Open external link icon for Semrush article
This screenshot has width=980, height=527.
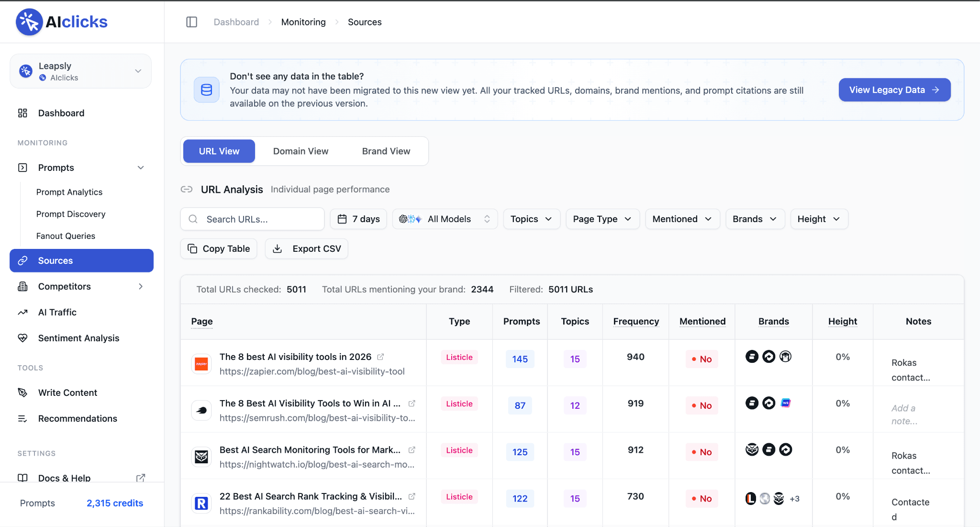(x=412, y=404)
